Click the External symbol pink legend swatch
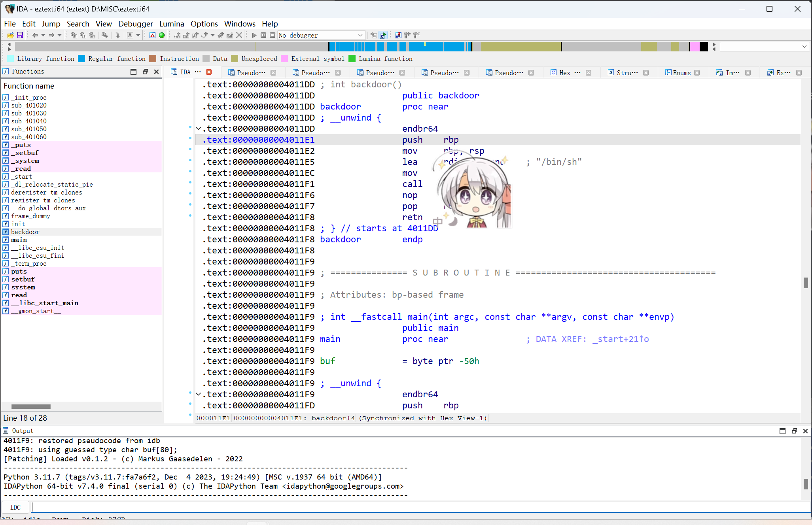 284,59
